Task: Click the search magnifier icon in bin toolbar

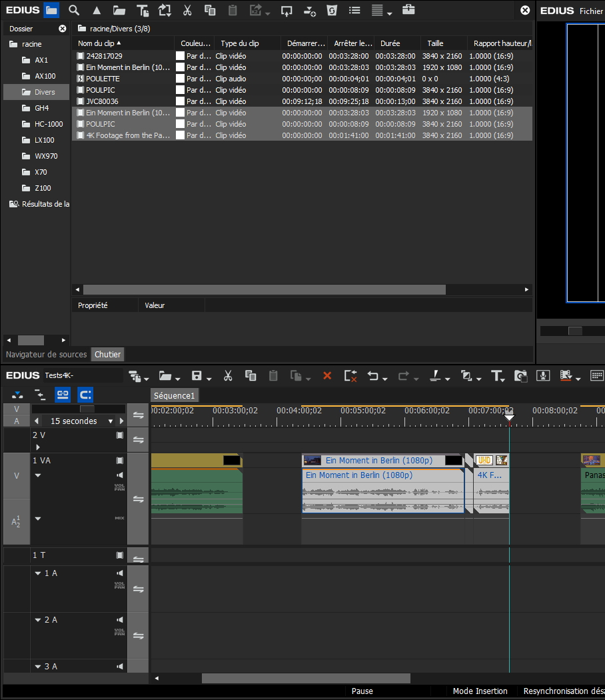Action: coord(74,11)
